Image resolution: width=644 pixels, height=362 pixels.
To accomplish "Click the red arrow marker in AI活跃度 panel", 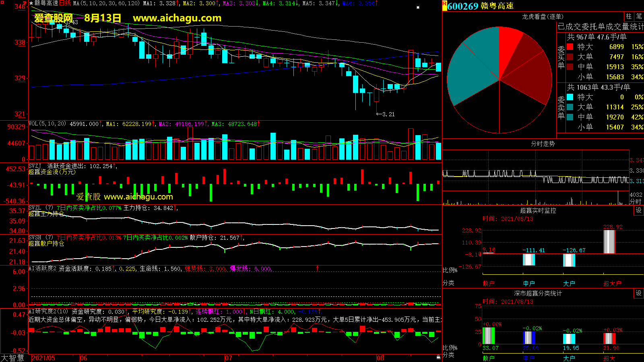I will click(x=318, y=268).
